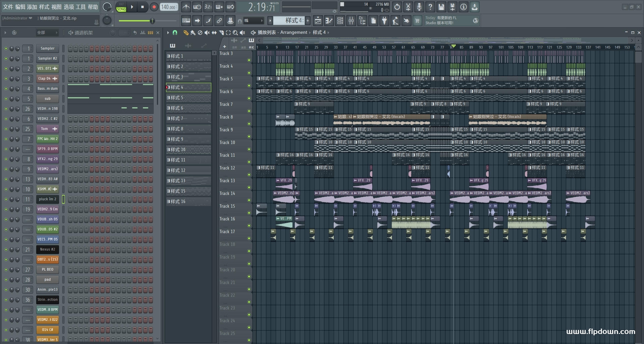
Task: Adjust the green song position slider
Action: click(152, 21)
